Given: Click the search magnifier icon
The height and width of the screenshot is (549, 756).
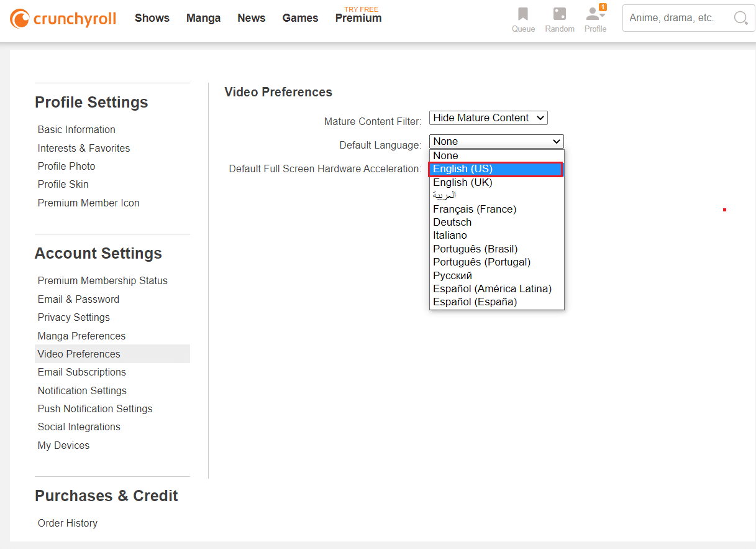Looking at the screenshot, I should pos(740,18).
